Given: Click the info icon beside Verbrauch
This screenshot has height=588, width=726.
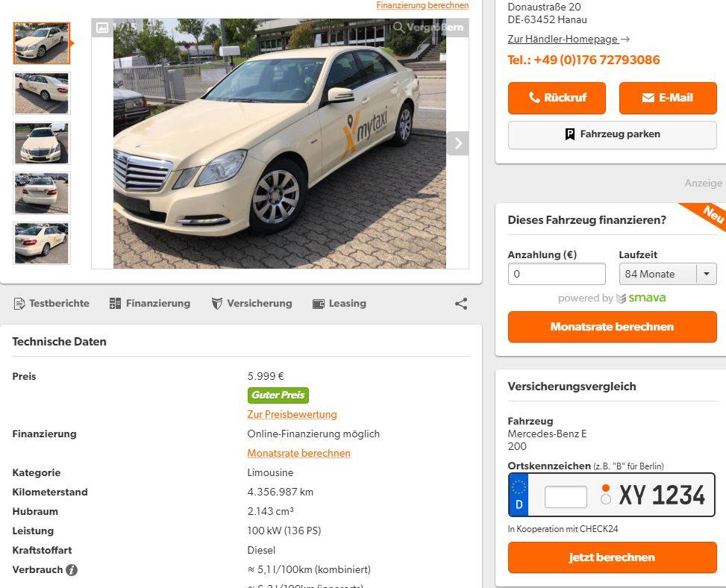Looking at the screenshot, I should (x=72, y=570).
